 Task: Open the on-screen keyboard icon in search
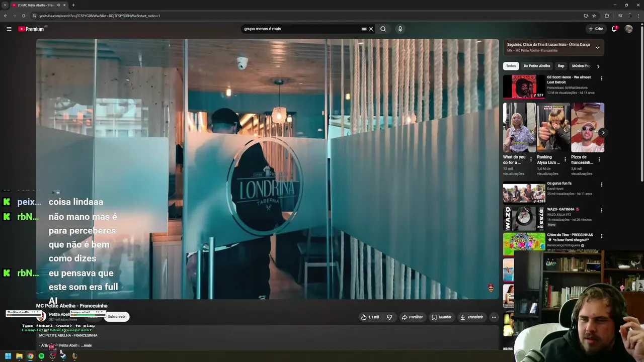(364, 29)
